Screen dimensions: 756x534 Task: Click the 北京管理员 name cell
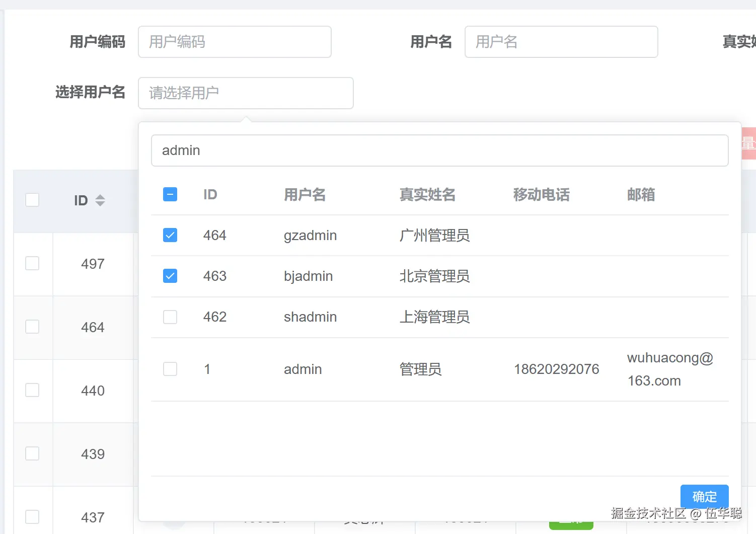click(434, 276)
